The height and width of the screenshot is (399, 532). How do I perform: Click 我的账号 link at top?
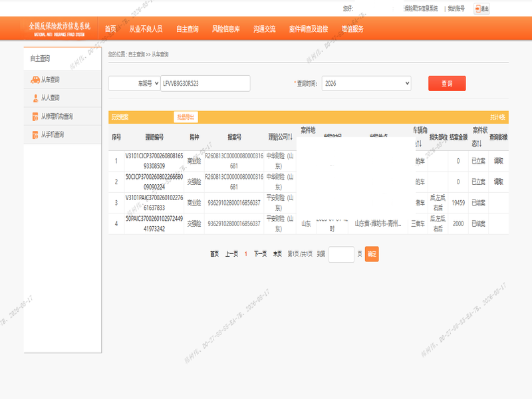(456, 9)
